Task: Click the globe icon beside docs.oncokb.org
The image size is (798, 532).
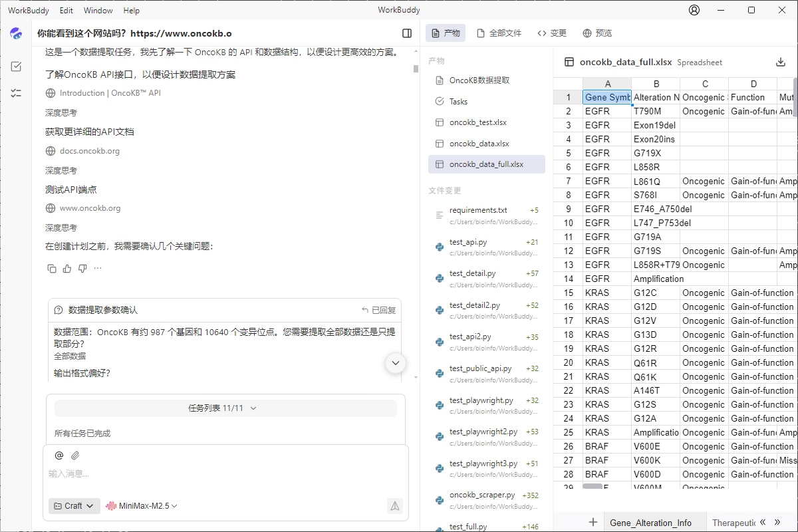Action: [51, 151]
